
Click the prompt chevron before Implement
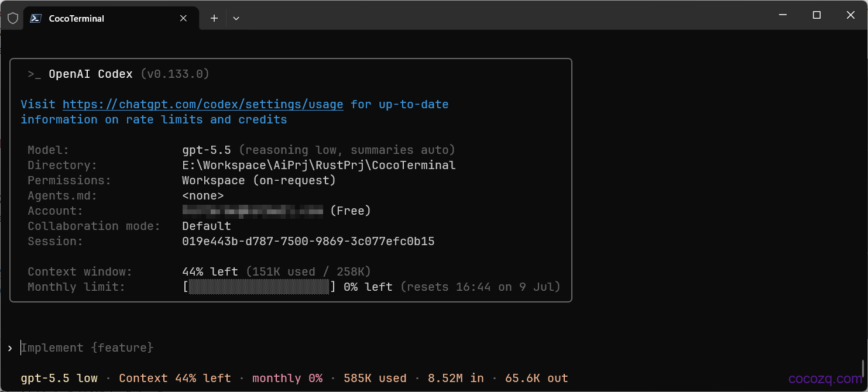[x=10, y=348]
